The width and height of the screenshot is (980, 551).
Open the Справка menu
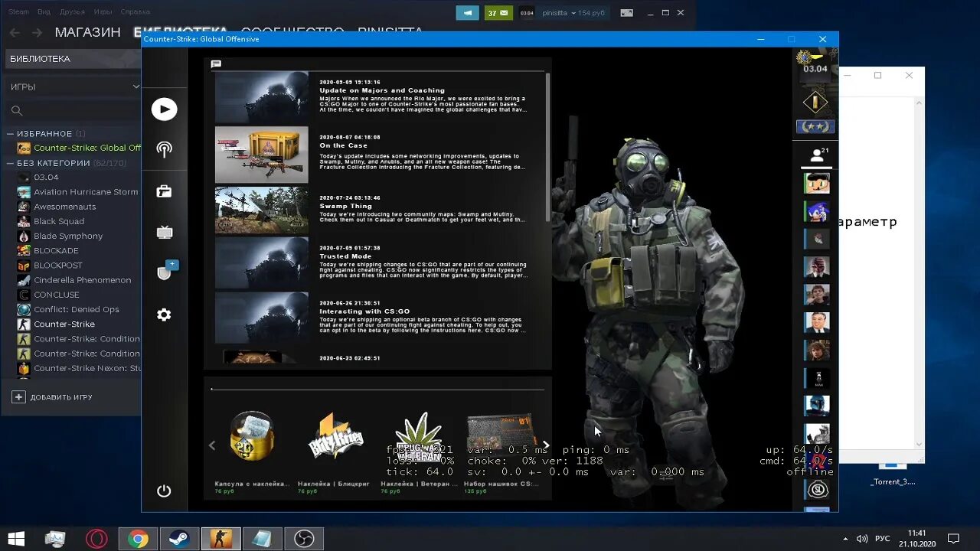point(136,12)
